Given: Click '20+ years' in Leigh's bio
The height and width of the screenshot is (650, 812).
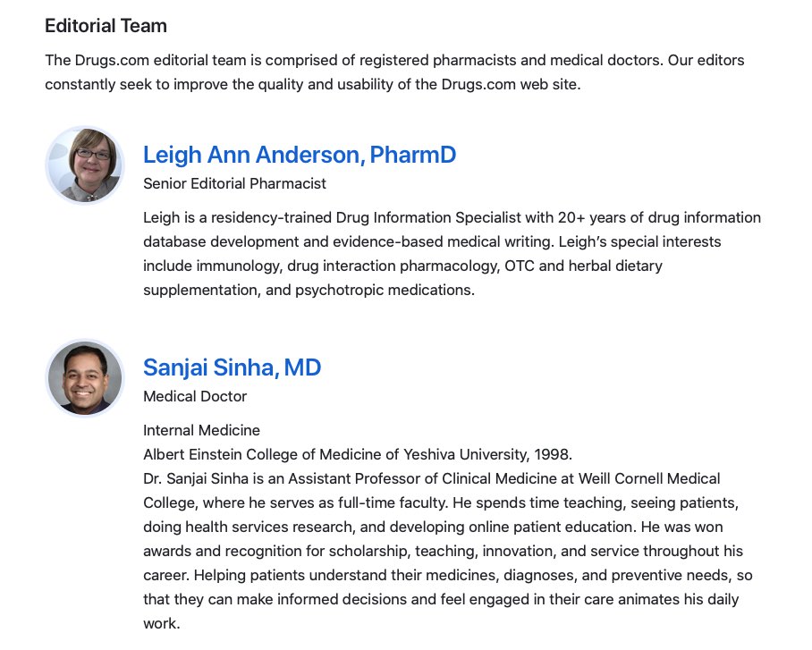Looking at the screenshot, I should [x=591, y=217].
